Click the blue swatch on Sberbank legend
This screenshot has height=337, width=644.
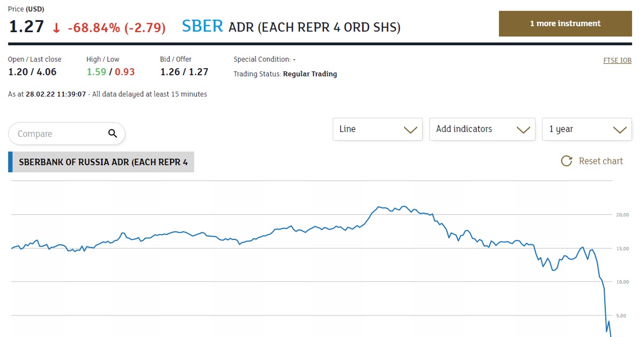[x=10, y=162]
